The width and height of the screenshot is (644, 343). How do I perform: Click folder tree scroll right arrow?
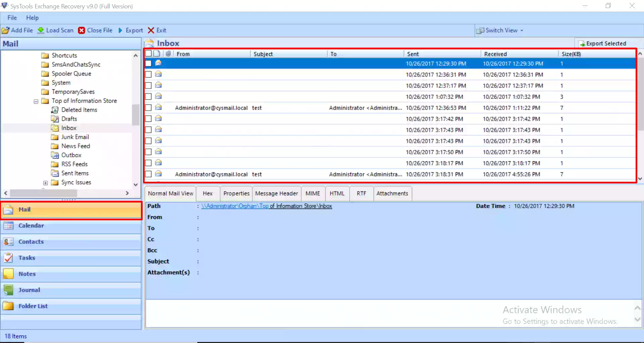pos(127,193)
